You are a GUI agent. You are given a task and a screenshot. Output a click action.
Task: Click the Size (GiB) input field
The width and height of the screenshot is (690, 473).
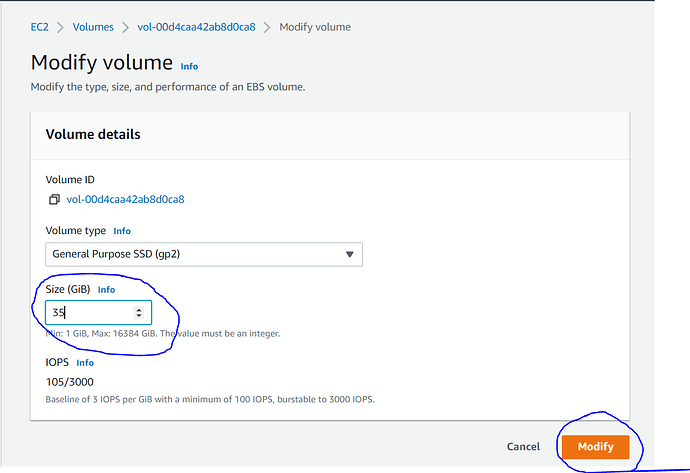click(x=98, y=312)
